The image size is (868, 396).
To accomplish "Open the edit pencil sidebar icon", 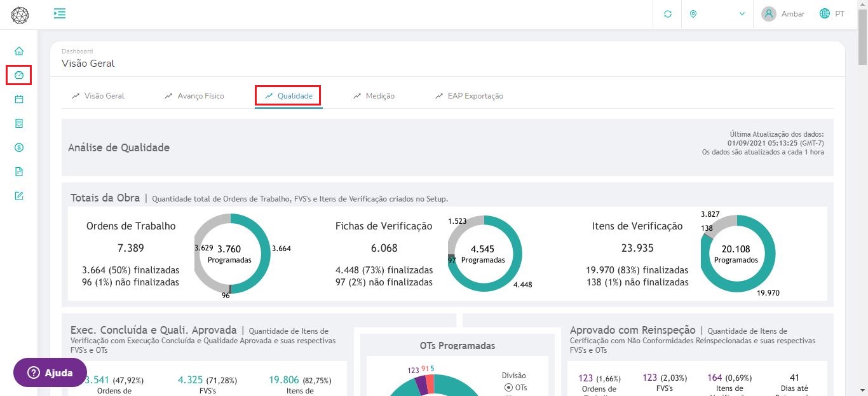I will [x=19, y=196].
